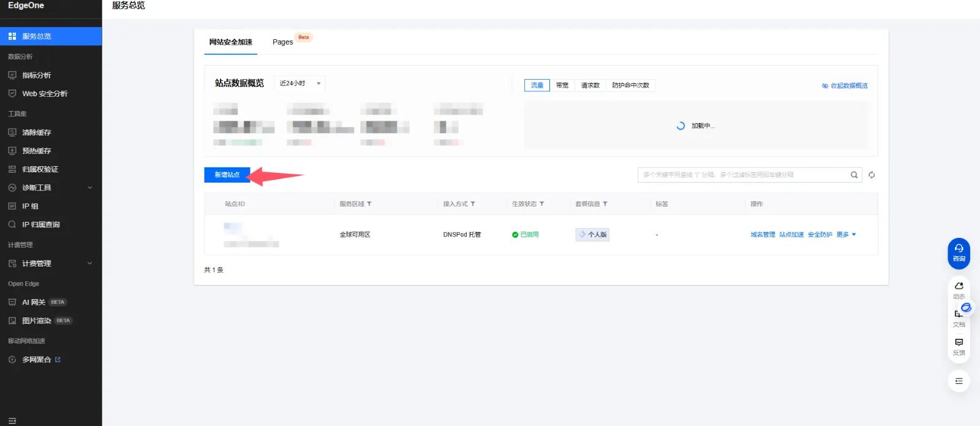This screenshot has width=980, height=426.
Task: Click the 新增站点 button
Action: pyautogui.click(x=227, y=175)
